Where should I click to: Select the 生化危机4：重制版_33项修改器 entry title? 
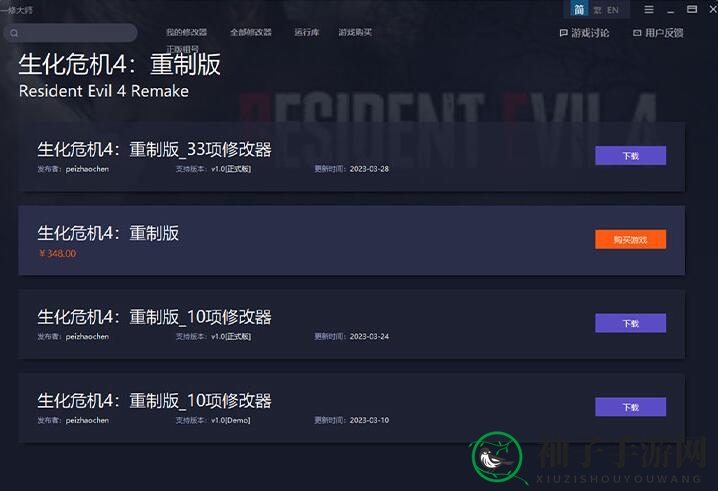[x=154, y=149]
